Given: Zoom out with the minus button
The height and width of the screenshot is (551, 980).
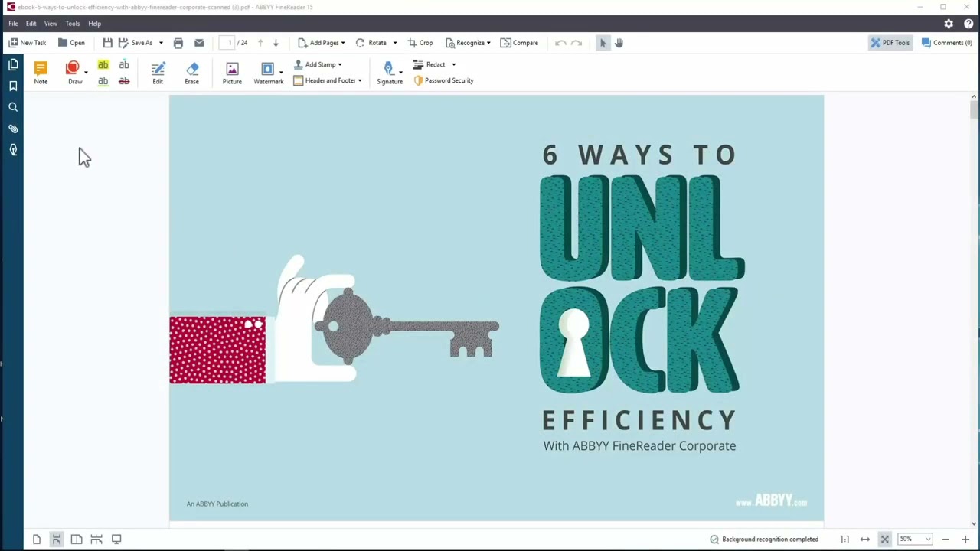Looking at the screenshot, I should [946, 540].
